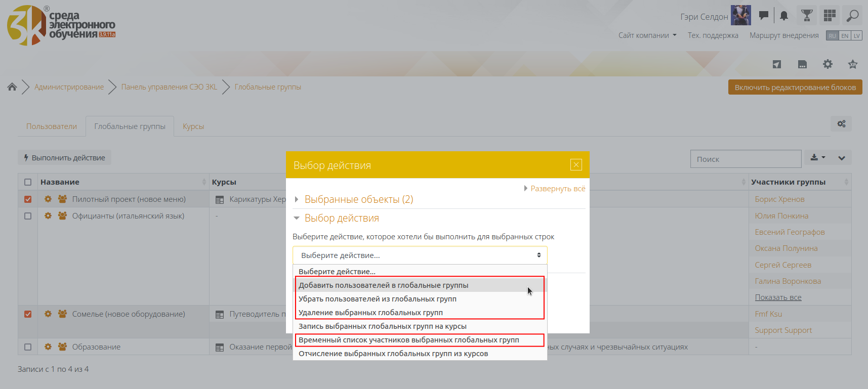
Task: Expand the Выбранные объекты (2) section
Action: pos(358,199)
